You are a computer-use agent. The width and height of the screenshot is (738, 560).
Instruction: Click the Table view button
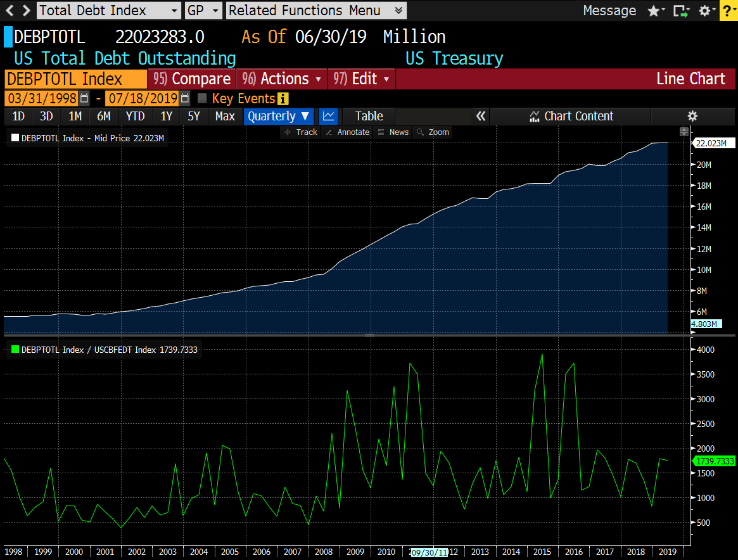(369, 116)
